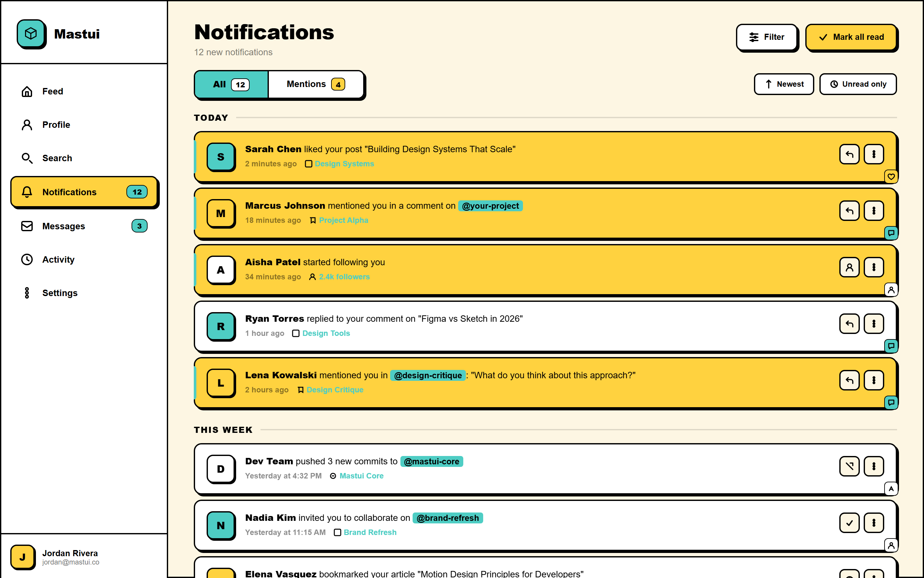
Task: Click the @design-critique mention tag
Action: tap(428, 375)
